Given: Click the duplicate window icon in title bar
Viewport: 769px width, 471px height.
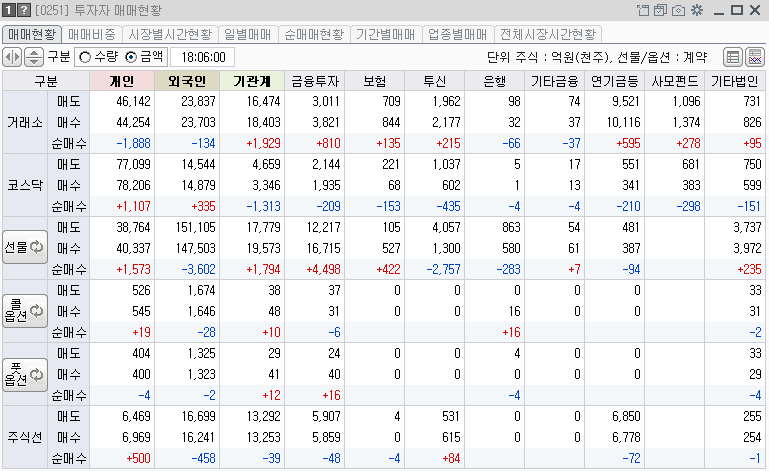Looking at the screenshot, I should (660, 10).
